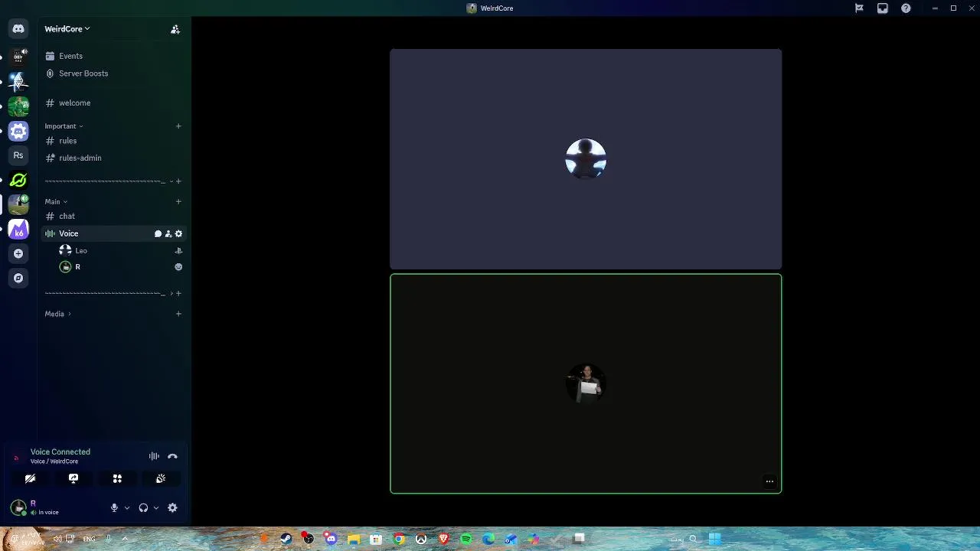Invite people to Voice channel
980x551 pixels.
168,233
